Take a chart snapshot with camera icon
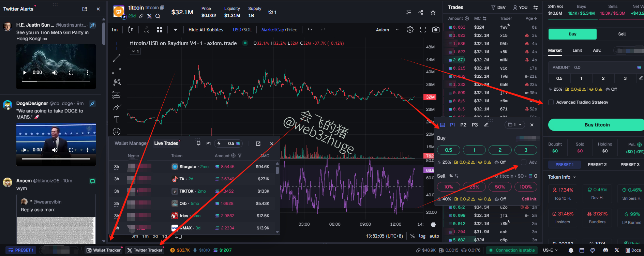Viewport: 644px width, 256px height. tap(436, 30)
